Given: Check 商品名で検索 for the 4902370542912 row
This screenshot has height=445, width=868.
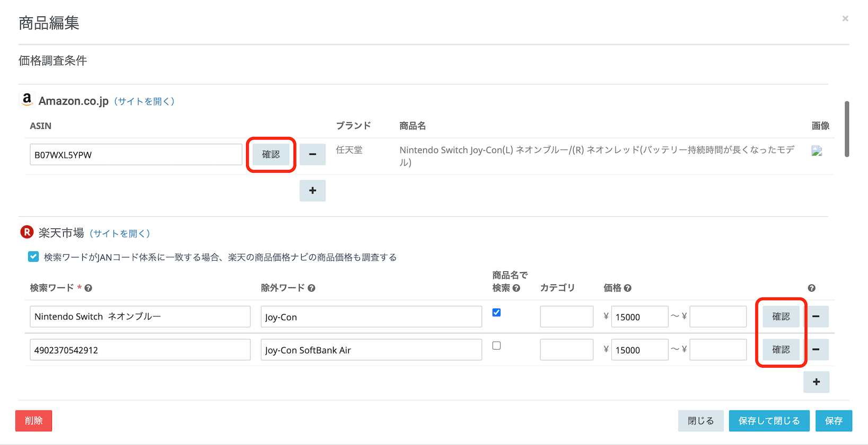Looking at the screenshot, I should tap(496, 346).
